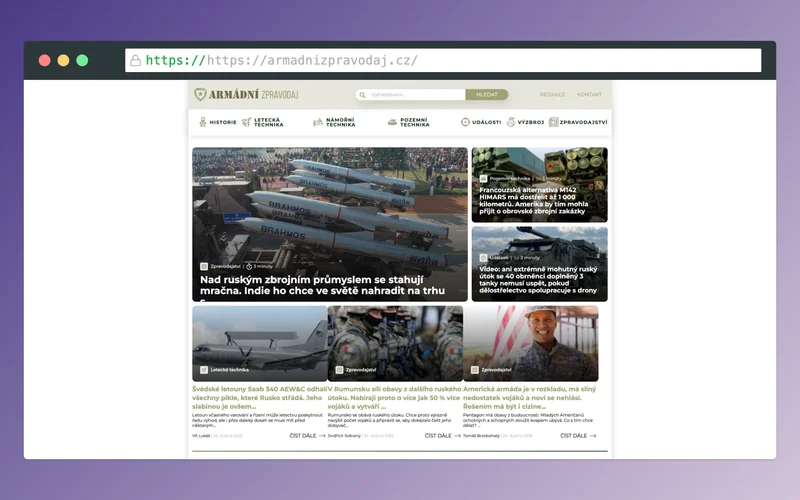Image resolution: width=800 pixels, height=500 pixels.
Task: Click the Letecká technika aircraft icon
Action: click(x=246, y=122)
